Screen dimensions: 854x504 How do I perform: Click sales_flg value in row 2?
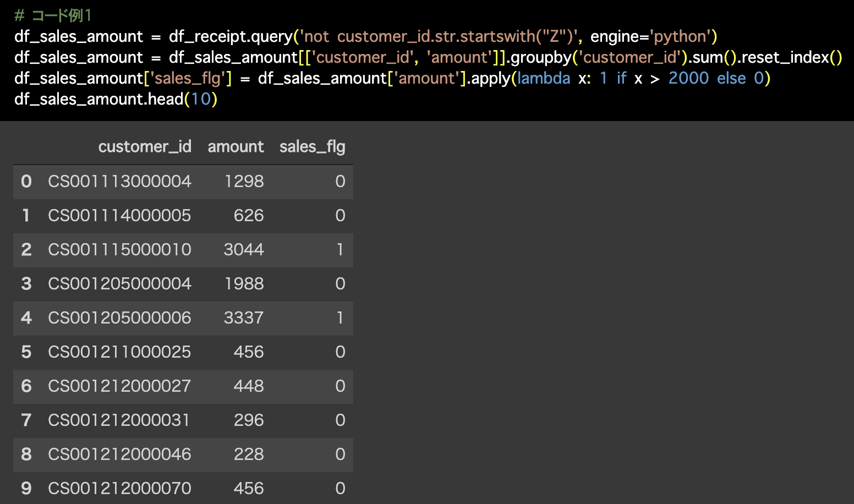pyautogui.click(x=340, y=250)
